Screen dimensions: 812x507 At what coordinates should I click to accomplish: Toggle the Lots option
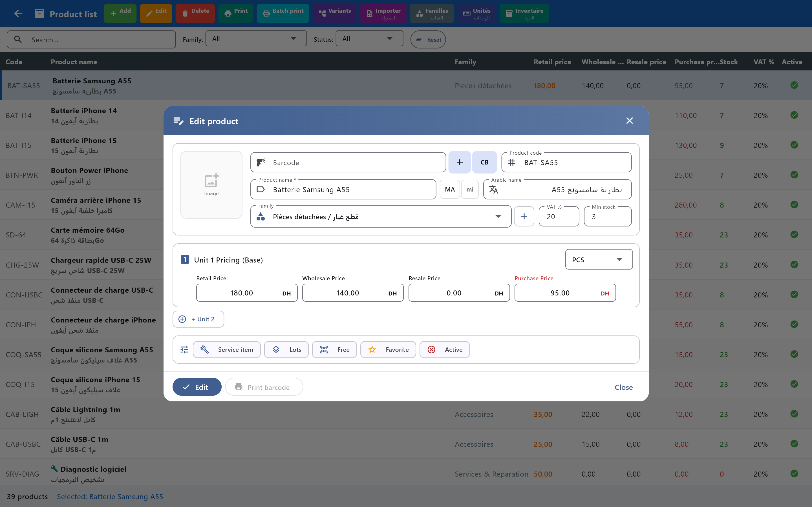[x=286, y=349]
